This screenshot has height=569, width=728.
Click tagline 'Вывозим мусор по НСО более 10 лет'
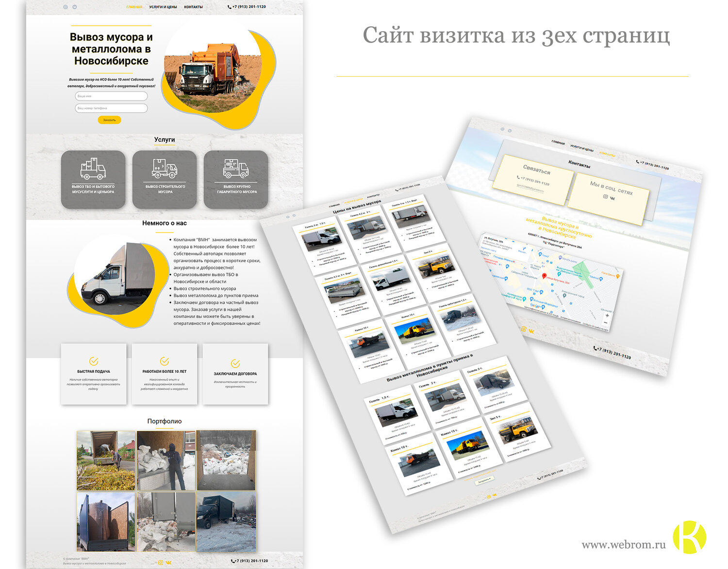pyautogui.click(x=111, y=83)
